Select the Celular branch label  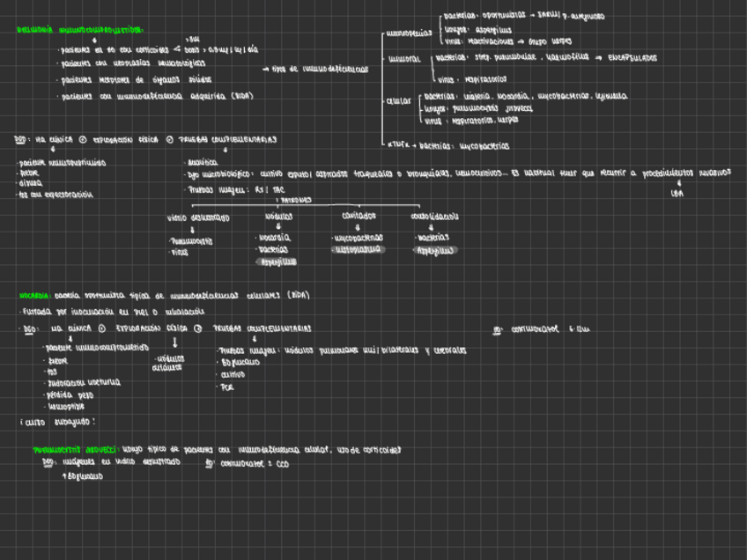(398, 101)
